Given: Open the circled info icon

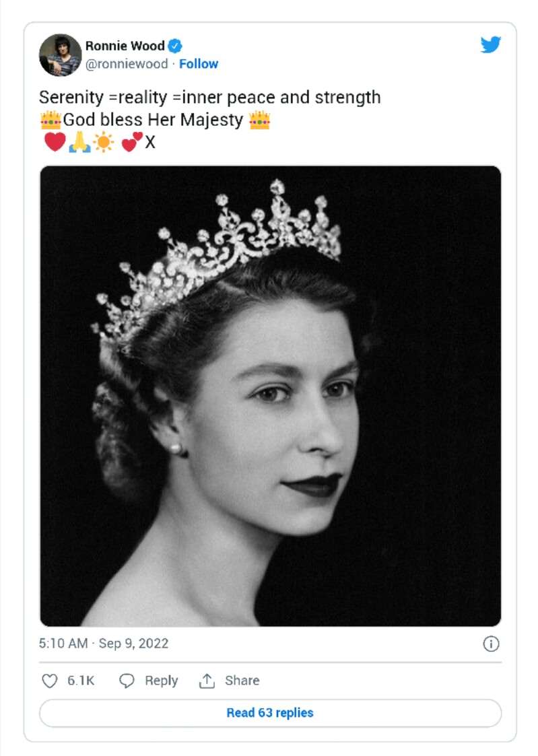Looking at the screenshot, I should coord(491,644).
